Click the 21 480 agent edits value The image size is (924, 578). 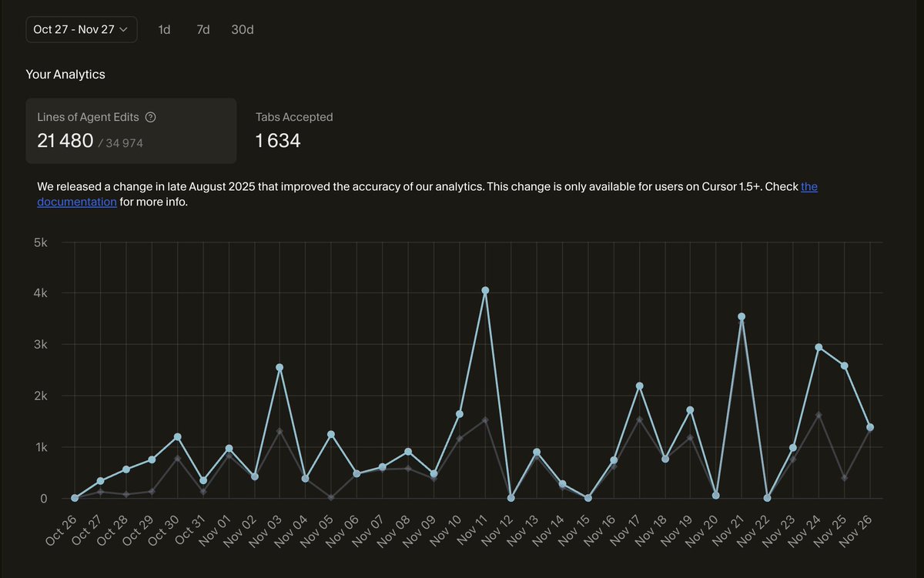(63, 141)
